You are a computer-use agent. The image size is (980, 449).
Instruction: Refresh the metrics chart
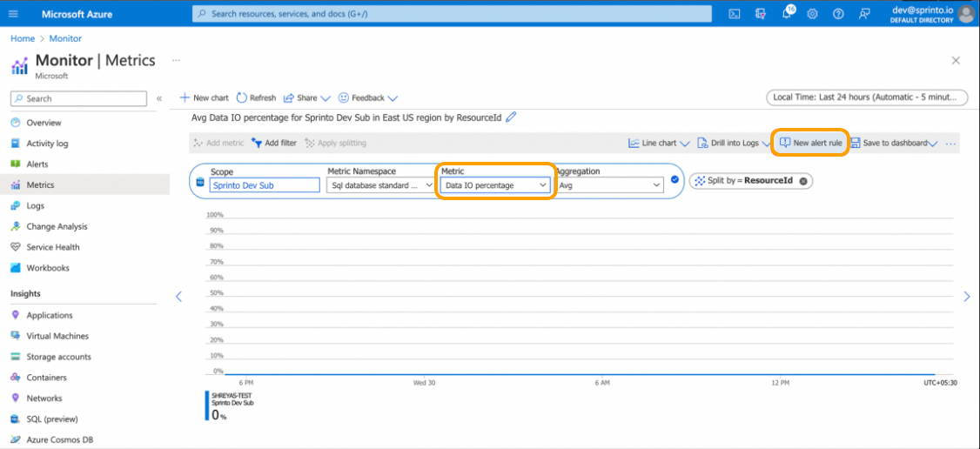[x=256, y=98]
